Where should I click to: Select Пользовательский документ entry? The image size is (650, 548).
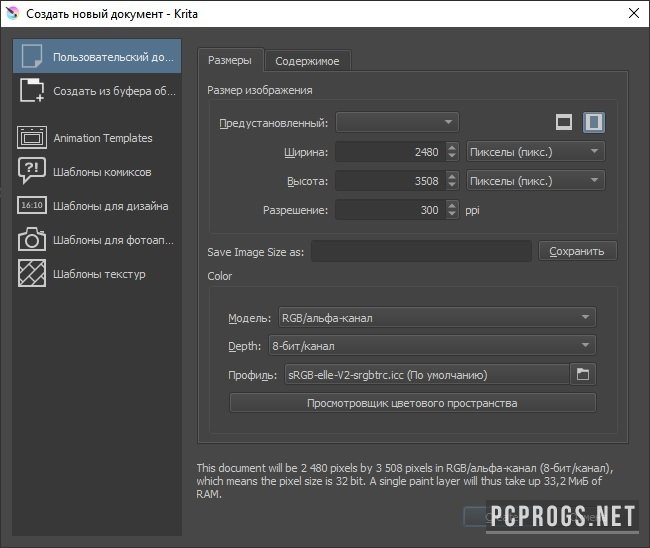point(97,56)
